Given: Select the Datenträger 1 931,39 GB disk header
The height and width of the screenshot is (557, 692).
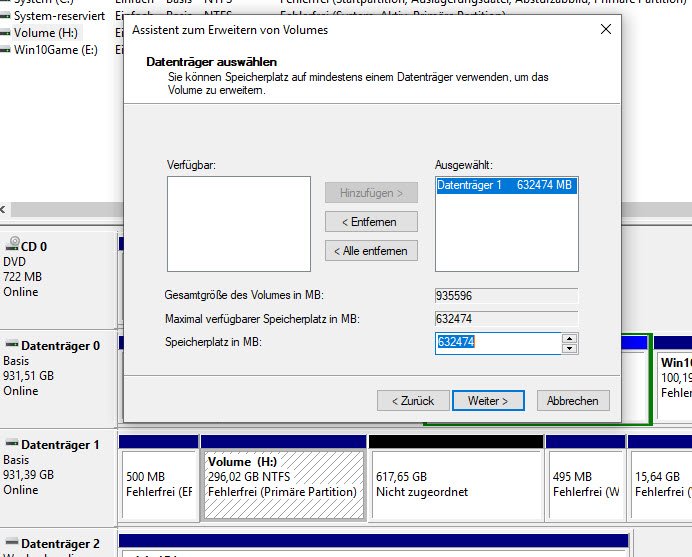Looking at the screenshot, I should click(58, 478).
